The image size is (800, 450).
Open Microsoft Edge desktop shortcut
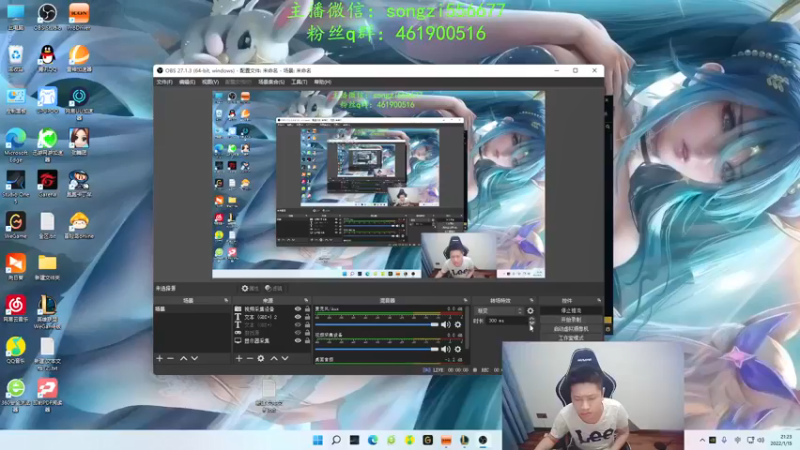click(x=16, y=144)
